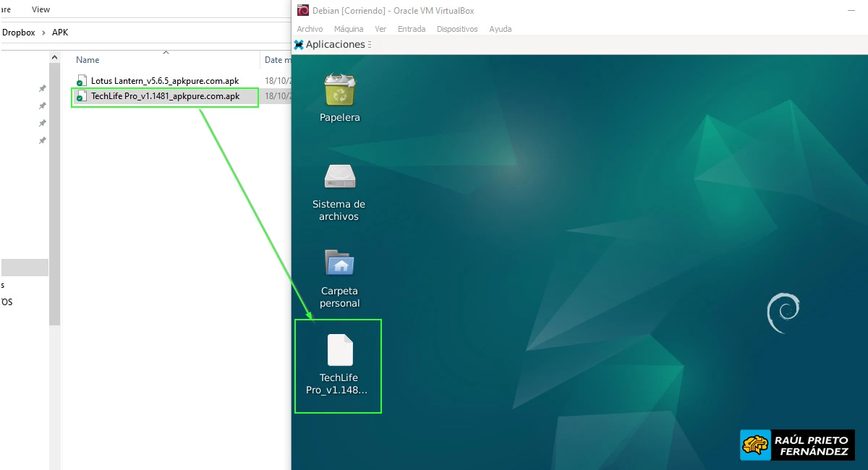Unpin the second Quick Access sidebar item
Image resolution: width=868 pixels, height=470 pixels.
tap(42, 106)
